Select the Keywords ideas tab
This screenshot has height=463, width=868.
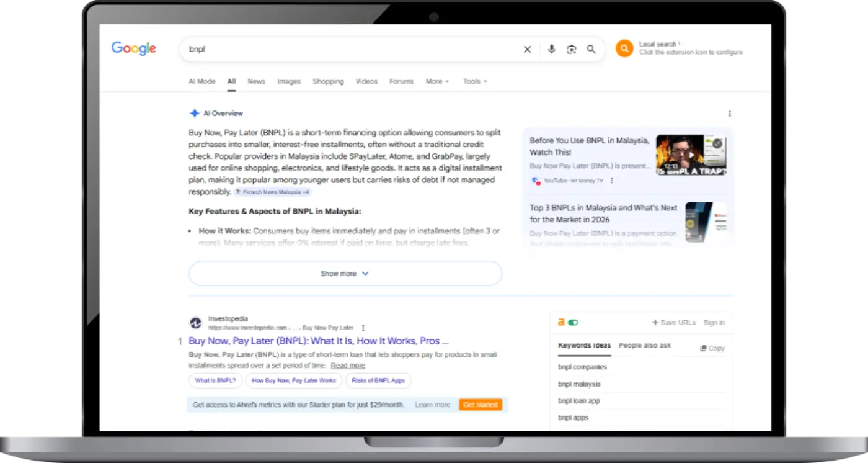584,346
